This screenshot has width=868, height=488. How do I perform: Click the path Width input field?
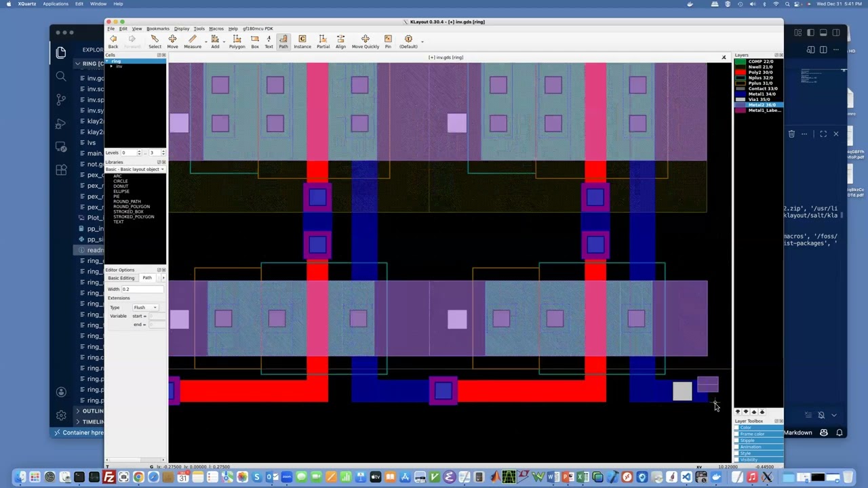pos(142,289)
